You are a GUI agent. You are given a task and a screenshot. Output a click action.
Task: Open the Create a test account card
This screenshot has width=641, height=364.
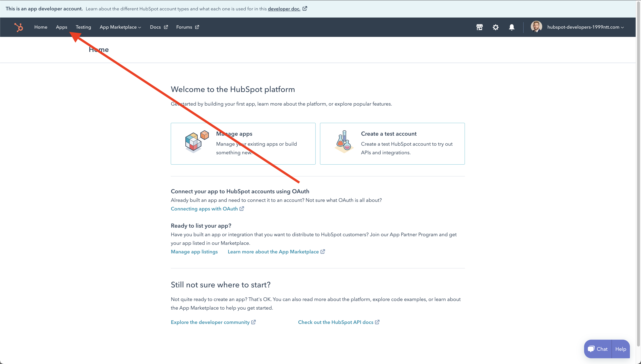click(392, 144)
